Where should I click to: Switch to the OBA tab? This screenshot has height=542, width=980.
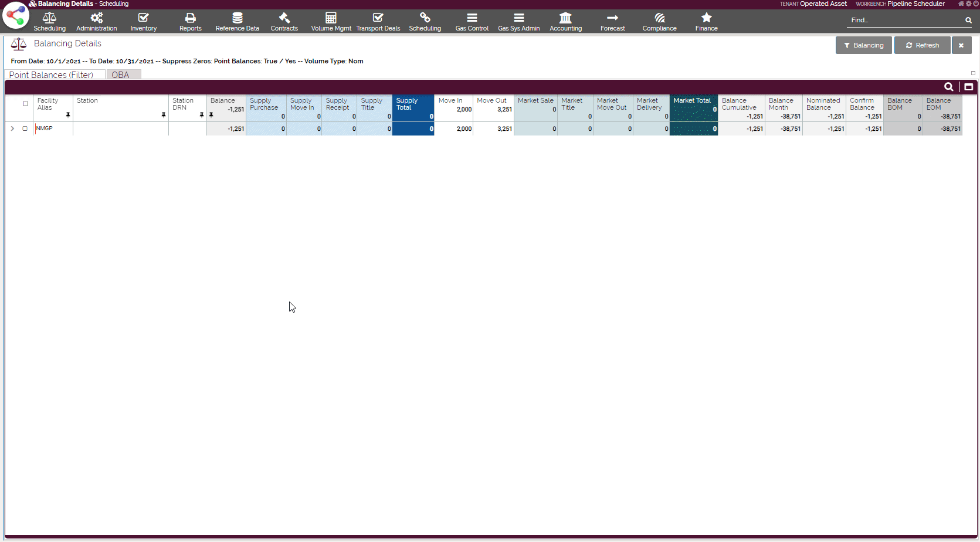(121, 75)
